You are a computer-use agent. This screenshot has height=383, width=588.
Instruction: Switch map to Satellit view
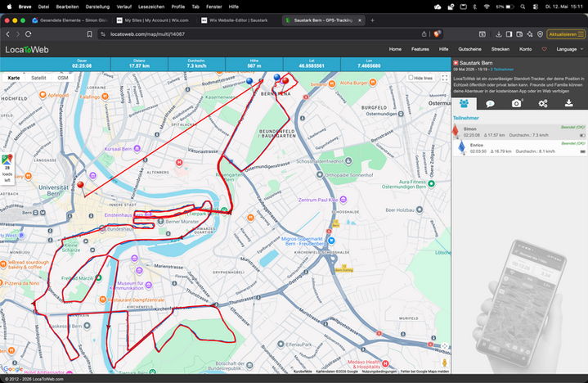pos(38,78)
